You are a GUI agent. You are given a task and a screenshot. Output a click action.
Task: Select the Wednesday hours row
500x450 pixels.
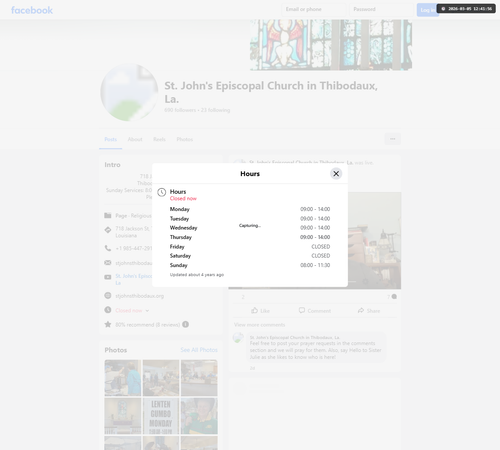tap(250, 228)
